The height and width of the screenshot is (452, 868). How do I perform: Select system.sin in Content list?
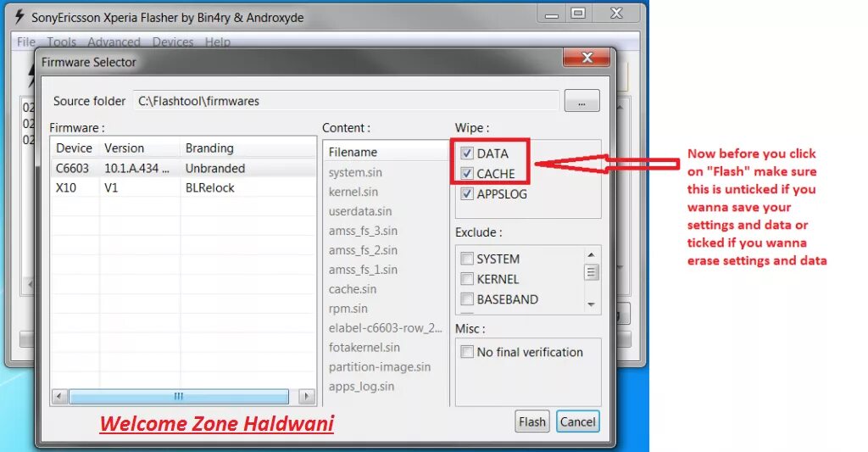355,172
